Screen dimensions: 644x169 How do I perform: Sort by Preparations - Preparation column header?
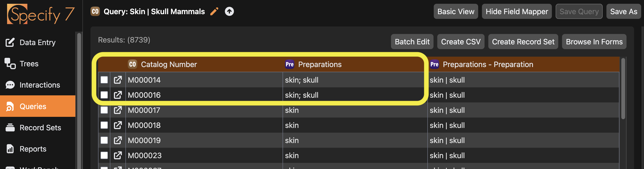point(488,64)
